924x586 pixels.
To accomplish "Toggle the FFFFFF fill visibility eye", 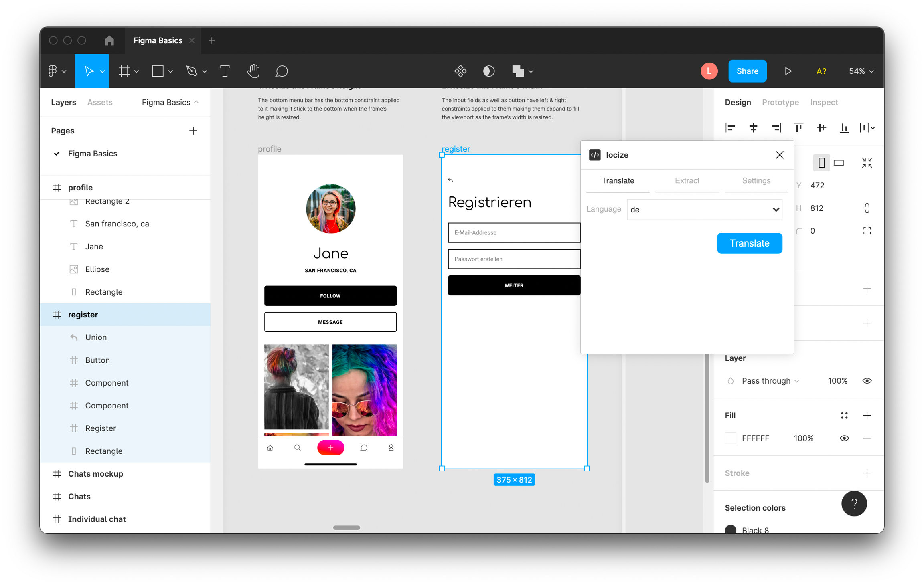I will click(x=844, y=438).
